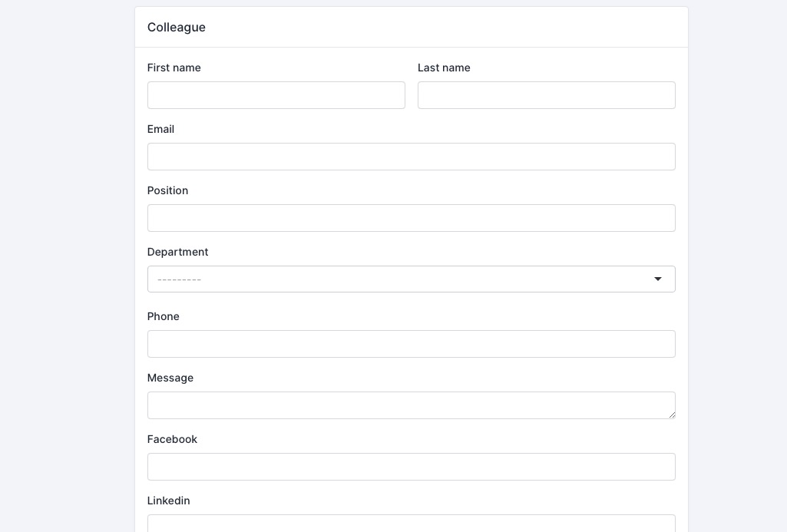Screen dimensions: 787x532
Task: Click the resize handle of the Message box
Action: point(673,417)
